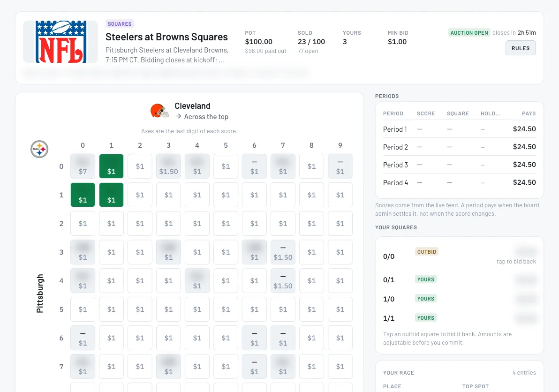Screen dimensions: 559x392
Task: Click the 23 / 100 sold value
Action: [311, 42]
